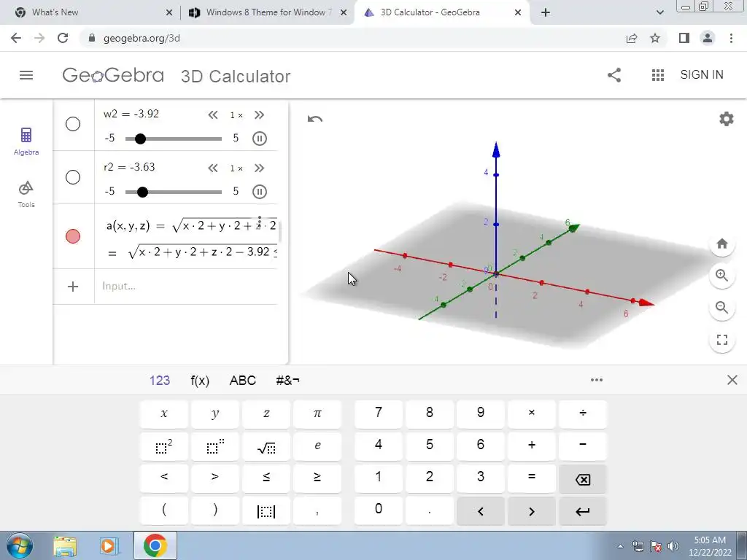
Task: Reset to the standard home view
Action: click(721, 244)
